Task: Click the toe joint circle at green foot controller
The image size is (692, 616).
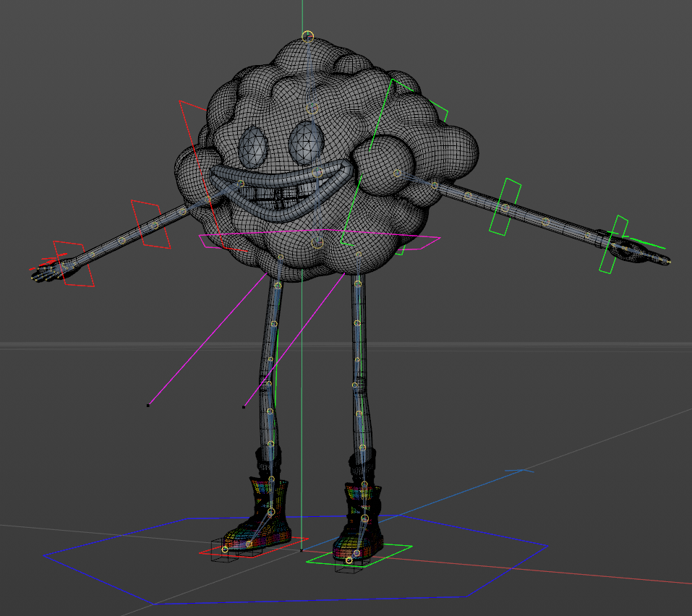Action: pyautogui.click(x=349, y=560)
